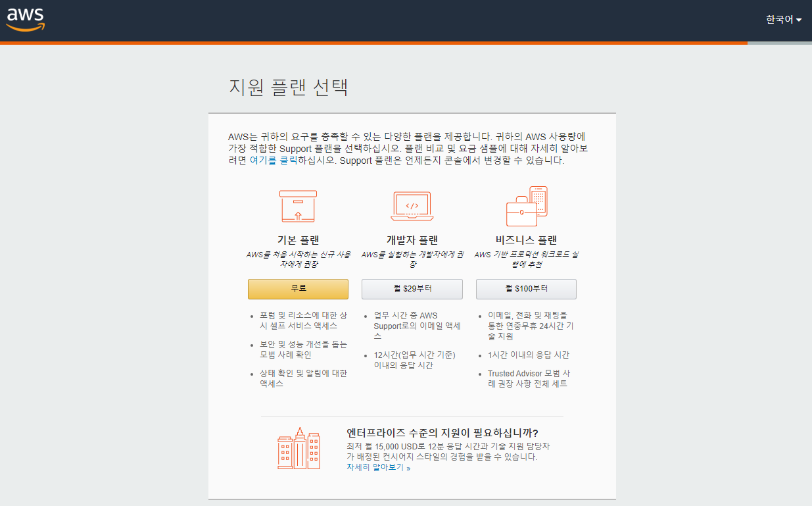Image resolution: width=812 pixels, height=506 pixels.
Task: Select the 무료 basic plan button
Action: pos(298,289)
